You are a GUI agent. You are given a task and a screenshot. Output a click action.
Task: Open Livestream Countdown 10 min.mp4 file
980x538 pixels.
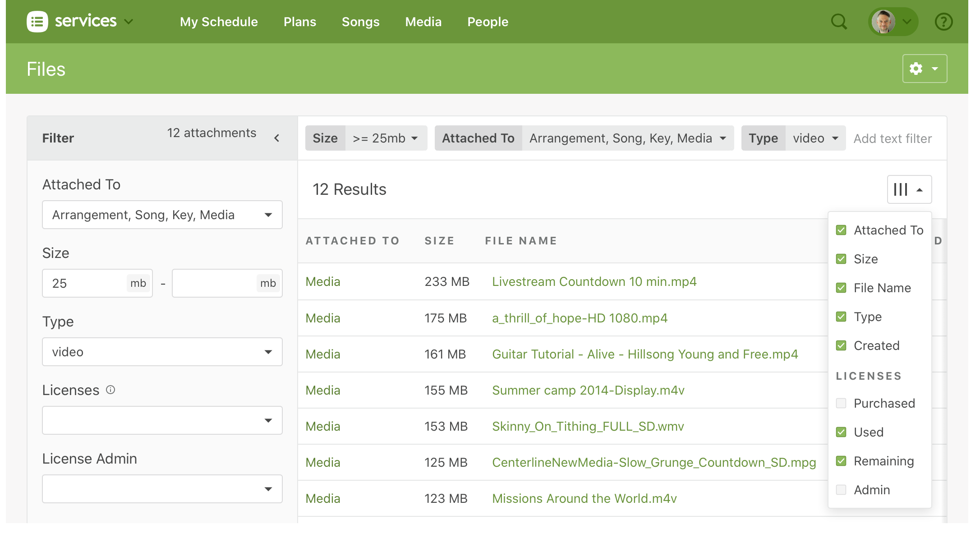click(594, 281)
